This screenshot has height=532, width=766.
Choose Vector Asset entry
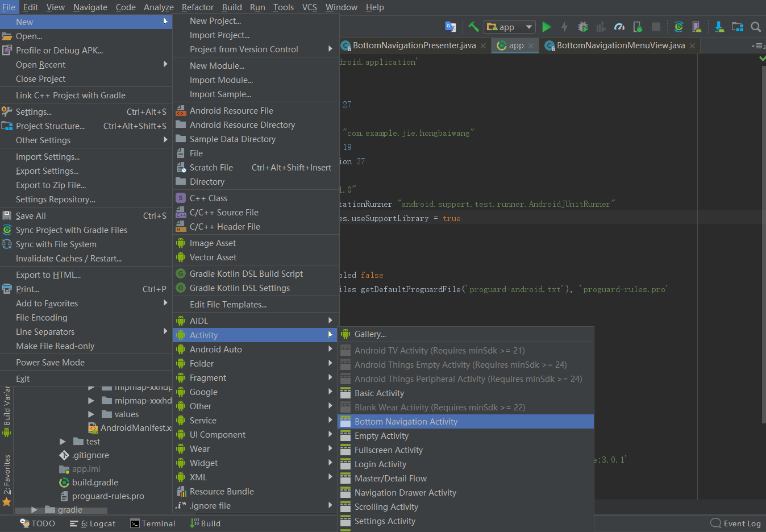[256, 257]
